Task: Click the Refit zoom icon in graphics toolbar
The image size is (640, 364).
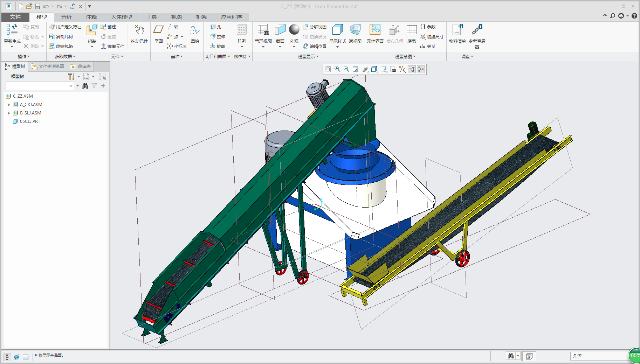Action: [x=328, y=69]
